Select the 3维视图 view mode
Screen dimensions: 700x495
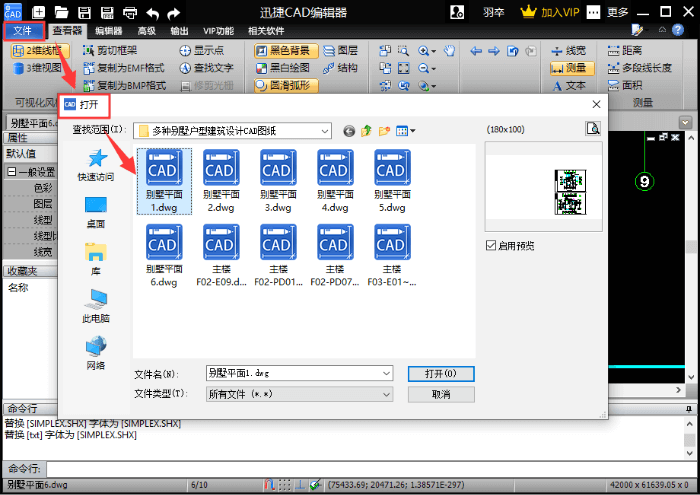click(38, 68)
